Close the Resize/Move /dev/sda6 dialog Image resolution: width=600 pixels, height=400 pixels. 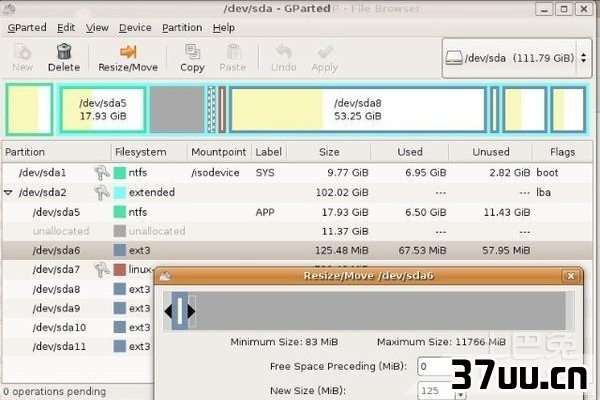(571, 276)
